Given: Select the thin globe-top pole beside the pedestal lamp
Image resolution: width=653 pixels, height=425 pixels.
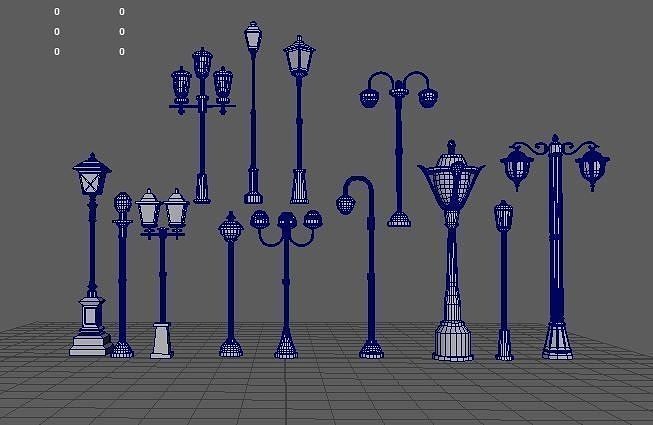Looking at the screenshot, I should coord(122,275).
